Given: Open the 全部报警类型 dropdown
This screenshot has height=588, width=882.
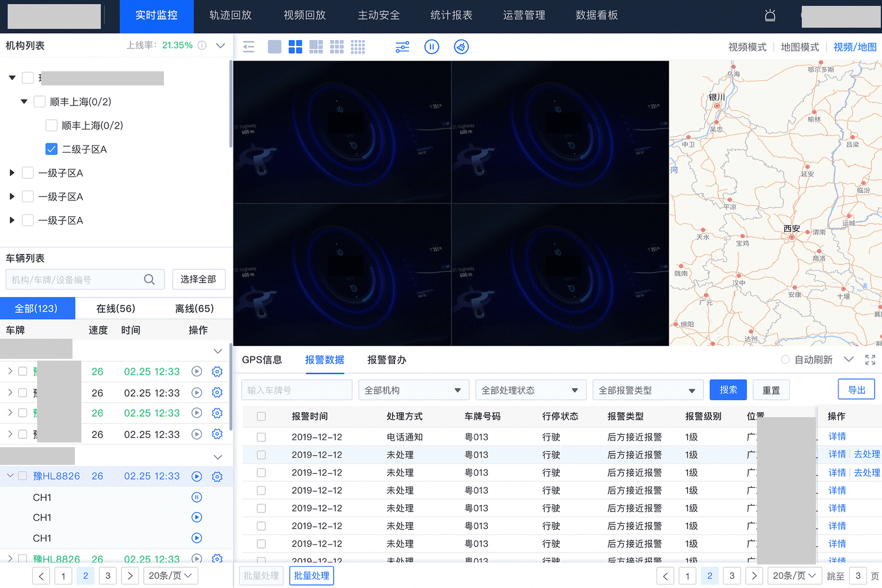Looking at the screenshot, I should [x=647, y=390].
